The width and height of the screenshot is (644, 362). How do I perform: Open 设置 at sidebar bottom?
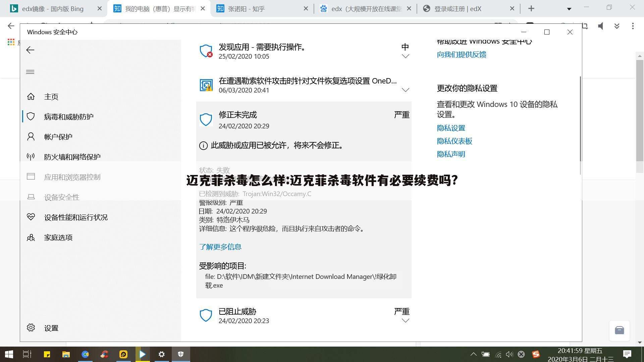point(51,328)
